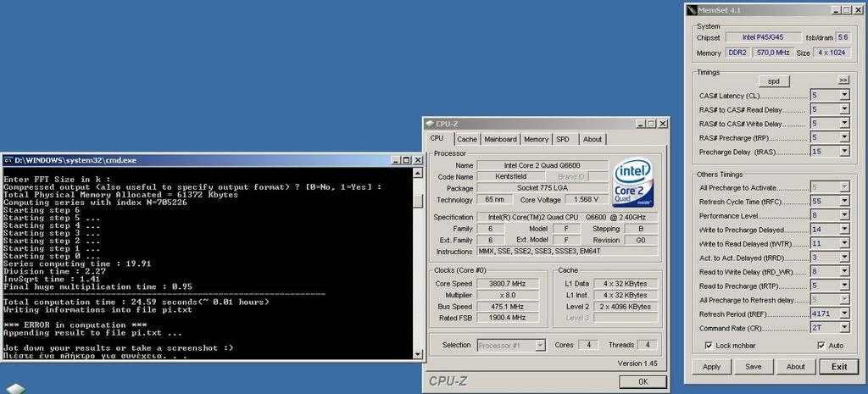868x394 pixels.
Task: Click the Code Name Kentsfield field
Action: tap(511, 176)
